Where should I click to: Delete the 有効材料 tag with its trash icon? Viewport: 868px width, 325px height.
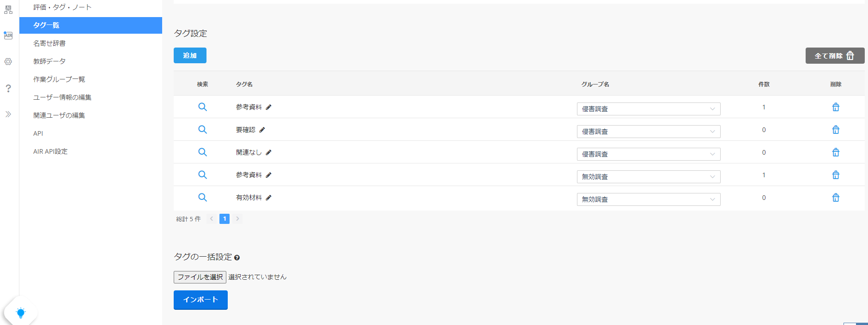[x=836, y=198]
